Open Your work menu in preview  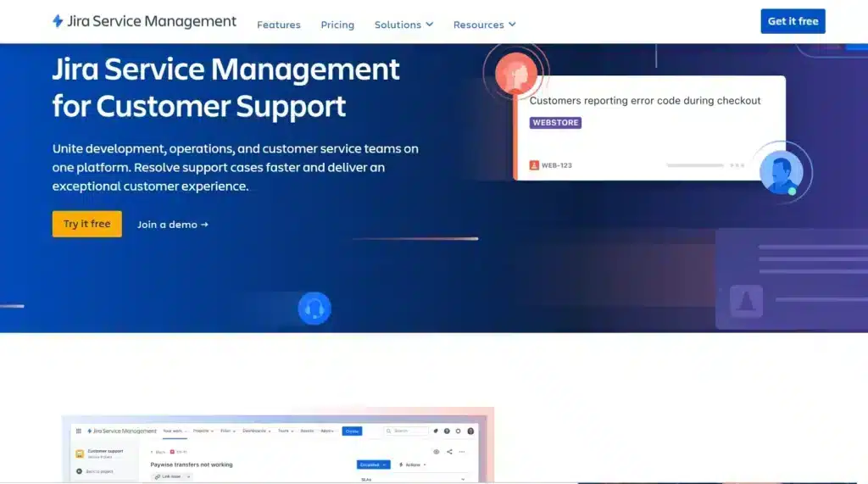tap(175, 431)
